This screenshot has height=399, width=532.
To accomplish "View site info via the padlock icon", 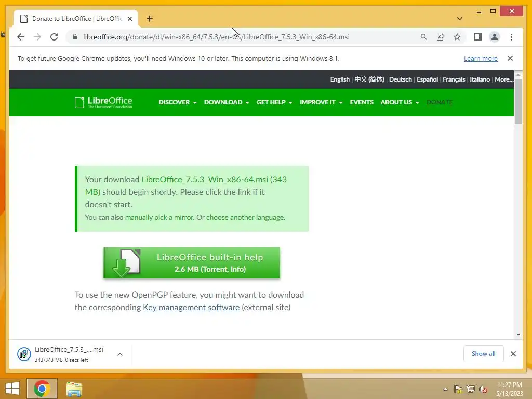I will (75, 37).
